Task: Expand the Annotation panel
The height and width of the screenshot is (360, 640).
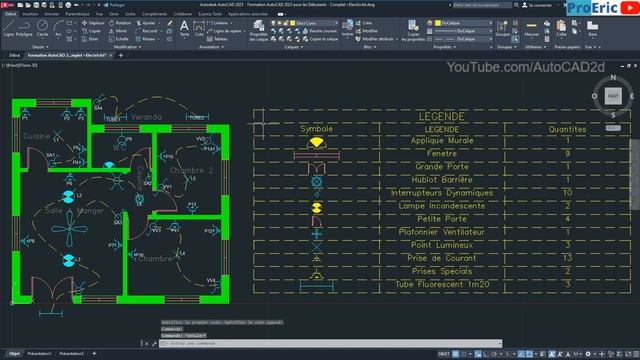Action: (x=211, y=47)
